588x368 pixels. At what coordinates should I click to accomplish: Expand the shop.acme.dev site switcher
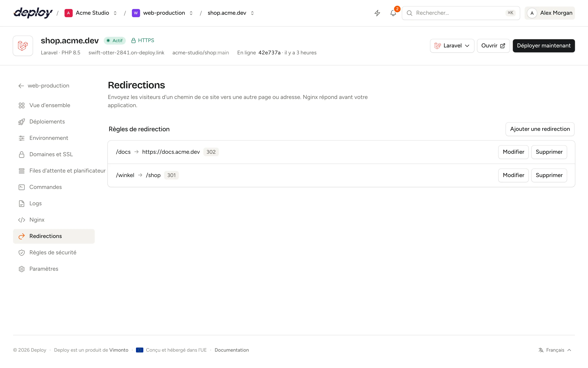(x=252, y=13)
